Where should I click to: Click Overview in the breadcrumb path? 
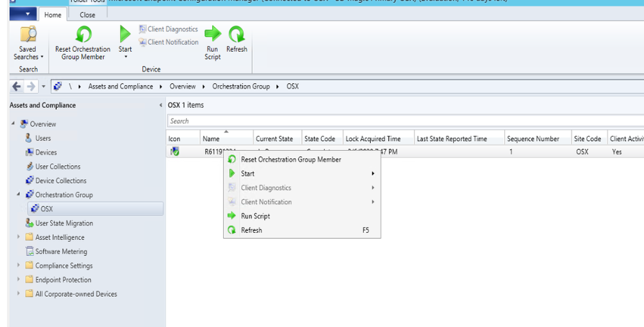(x=182, y=86)
